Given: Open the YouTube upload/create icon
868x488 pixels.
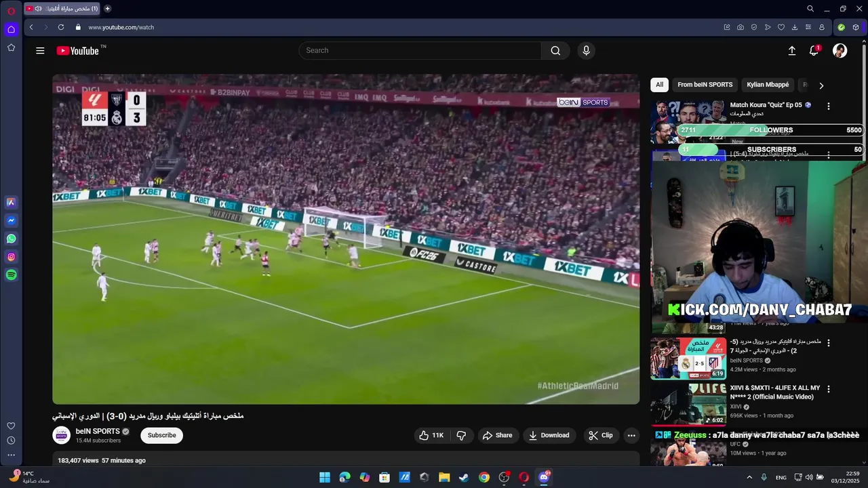Looking at the screenshot, I should point(791,51).
